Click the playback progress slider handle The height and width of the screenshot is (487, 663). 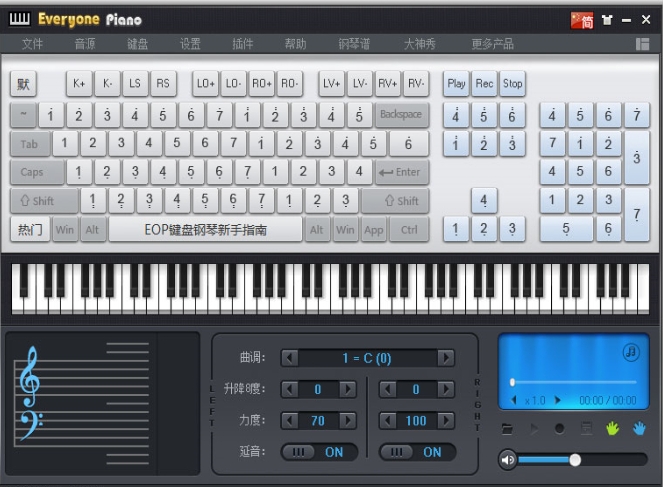click(x=512, y=382)
